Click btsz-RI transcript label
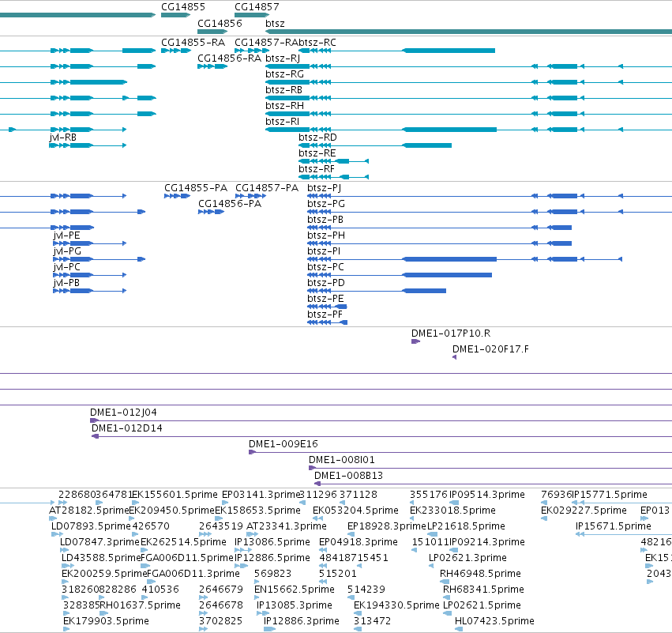 pos(282,122)
